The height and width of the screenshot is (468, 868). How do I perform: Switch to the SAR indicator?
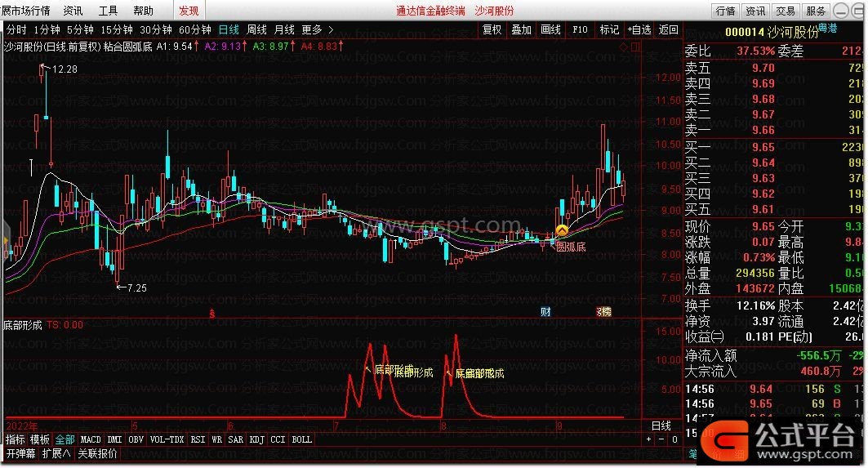click(236, 439)
